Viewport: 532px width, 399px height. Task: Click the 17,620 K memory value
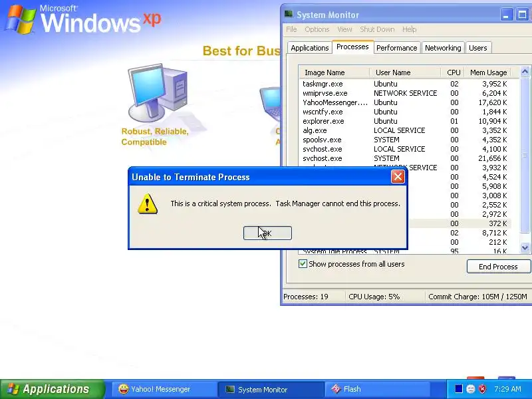click(493, 102)
